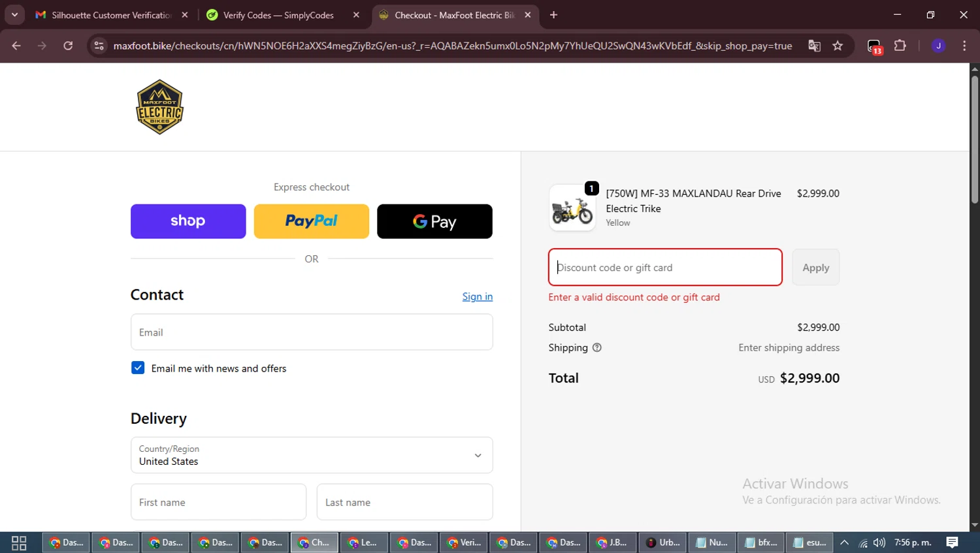Open the 'J.B...' Chrome taskbar window
The width and height of the screenshot is (980, 553).
click(613, 543)
